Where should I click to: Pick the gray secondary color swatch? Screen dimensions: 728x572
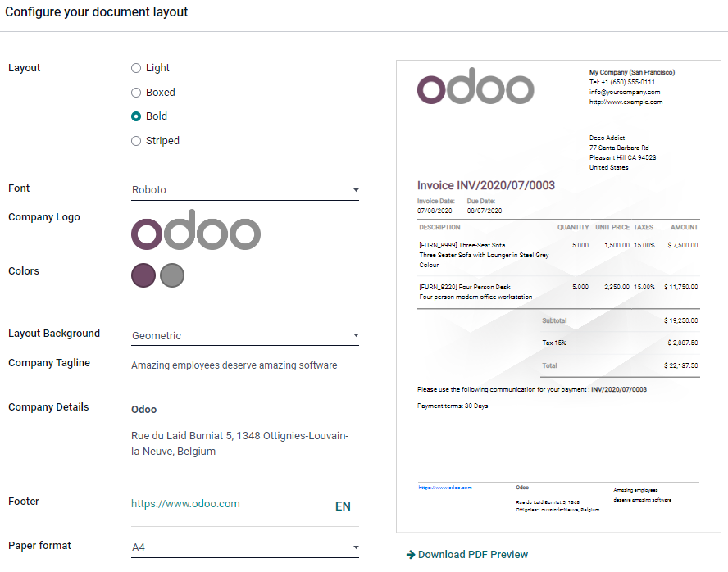[x=171, y=275]
